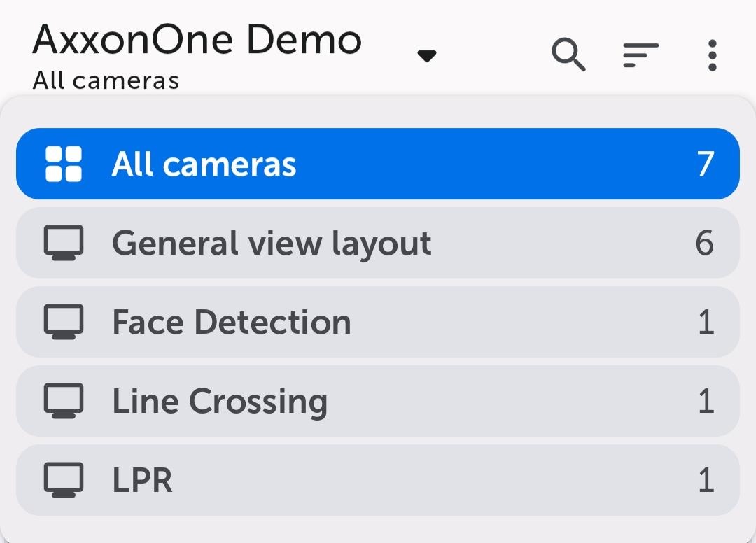Tap the AxxonOne Demo title
This screenshot has width=756, height=543.
tap(197, 40)
